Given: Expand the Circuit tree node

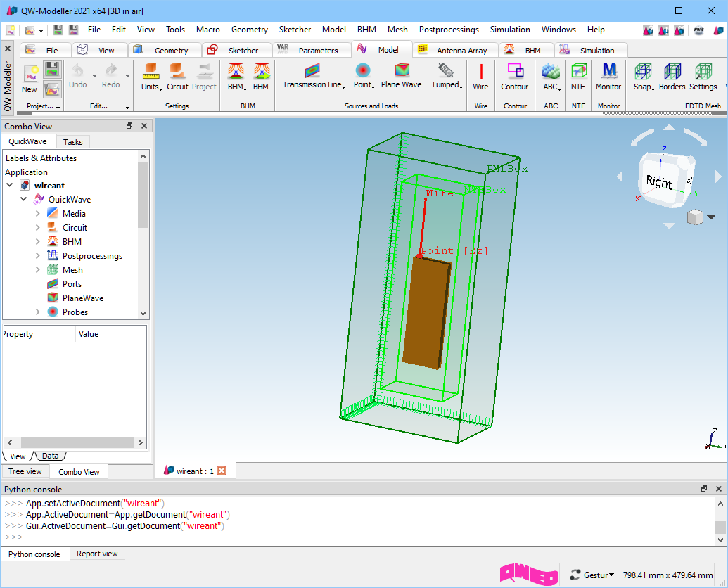Looking at the screenshot, I should tap(37, 227).
